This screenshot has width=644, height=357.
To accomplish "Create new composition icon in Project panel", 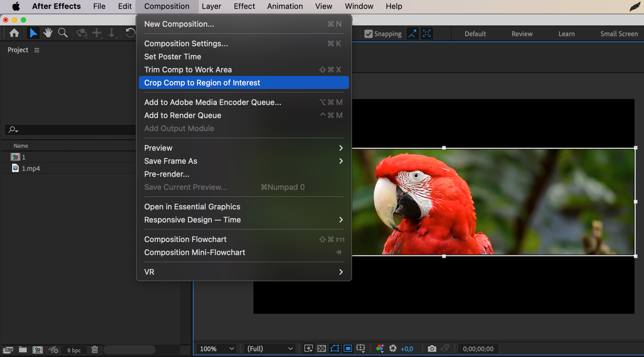I will coord(37,350).
